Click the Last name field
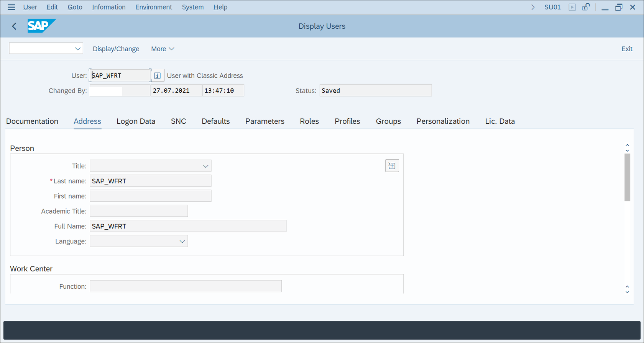 [150, 181]
